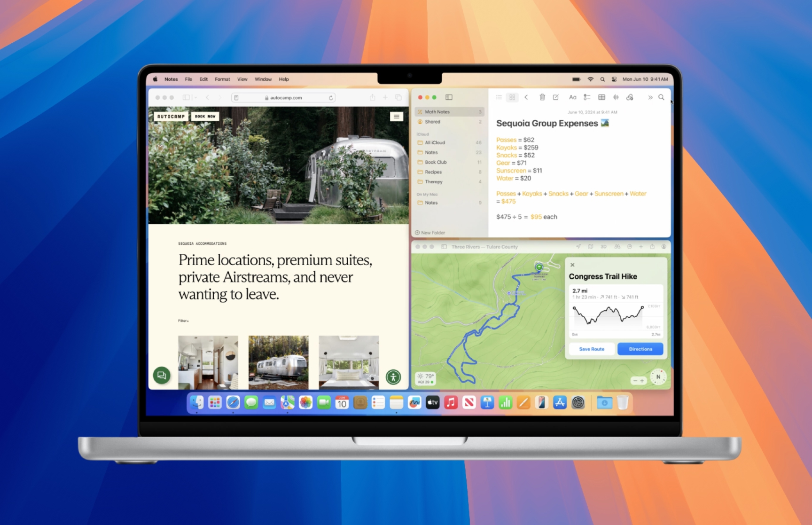Show Safari tab overview
This screenshot has width=812, height=525.
pos(398,97)
